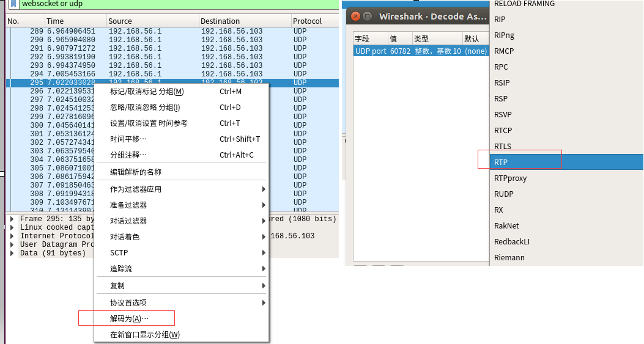Click the filter bookmark icon beside websocket or udp
Image resolution: width=644 pixels, height=344 pixels.
click(x=13, y=4)
